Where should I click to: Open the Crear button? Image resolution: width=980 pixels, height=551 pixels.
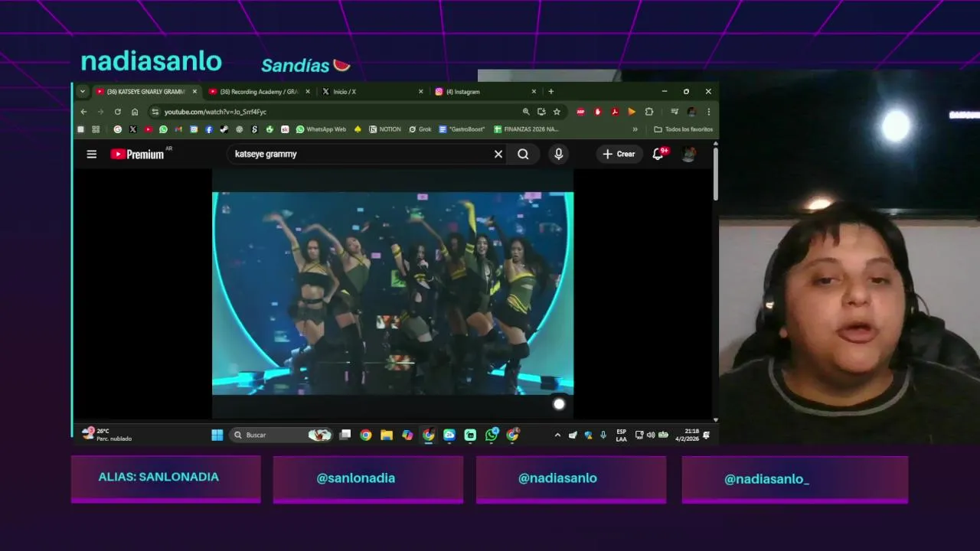click(x=619, y=154)
